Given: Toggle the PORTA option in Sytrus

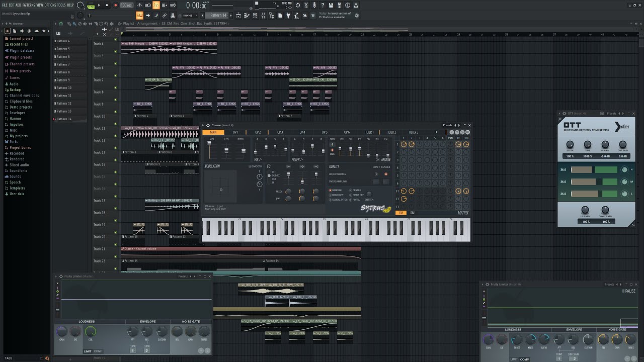Looking at the screenshot, I should point(355,200).
